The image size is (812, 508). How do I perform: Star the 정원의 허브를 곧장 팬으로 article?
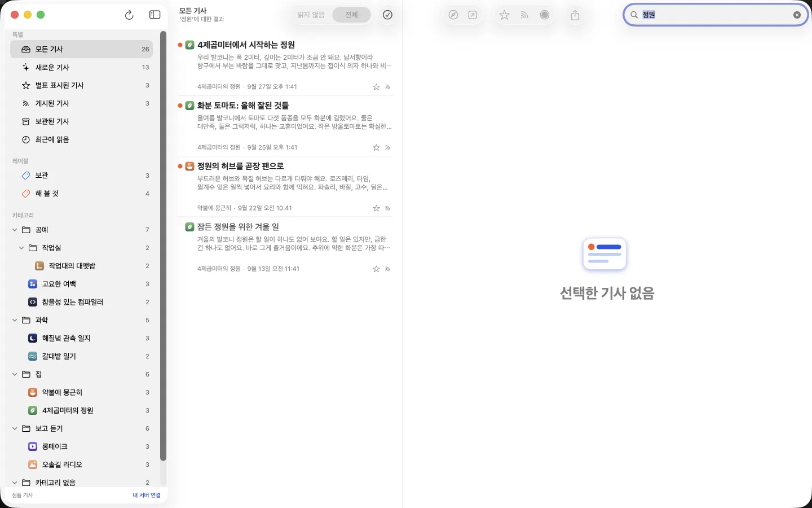[x=376, y=208]
